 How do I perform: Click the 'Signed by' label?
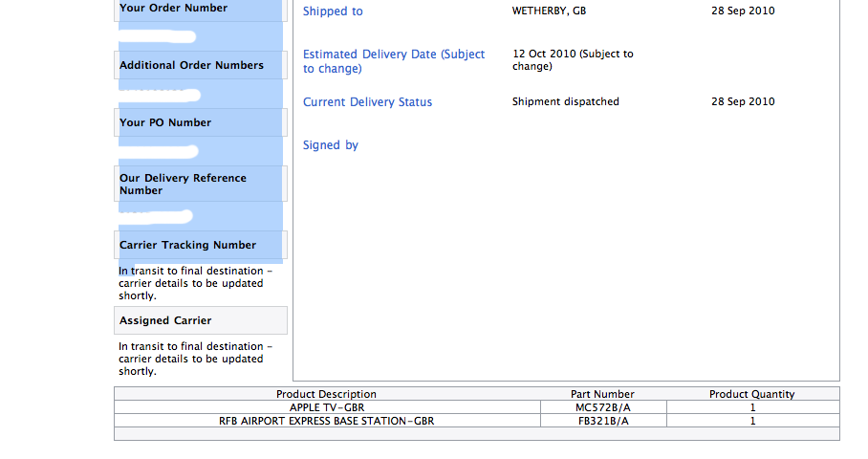click(x=331, y=145)
